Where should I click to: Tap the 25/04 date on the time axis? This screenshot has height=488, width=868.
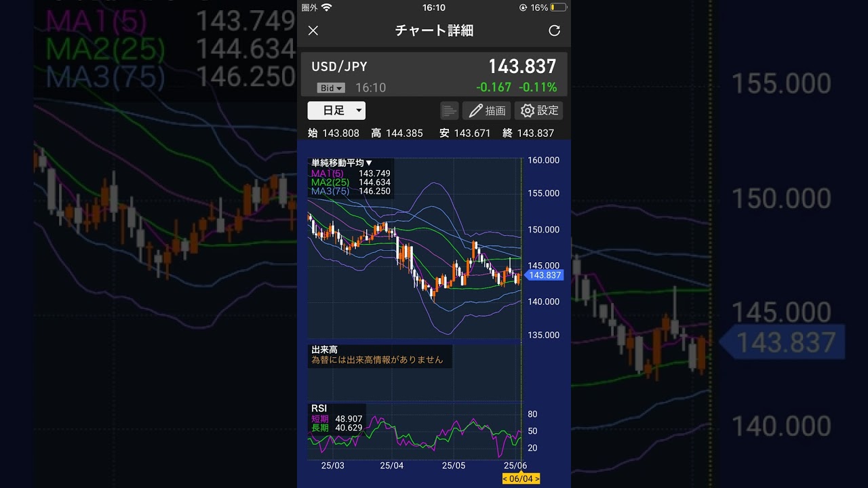click(391, 466)
